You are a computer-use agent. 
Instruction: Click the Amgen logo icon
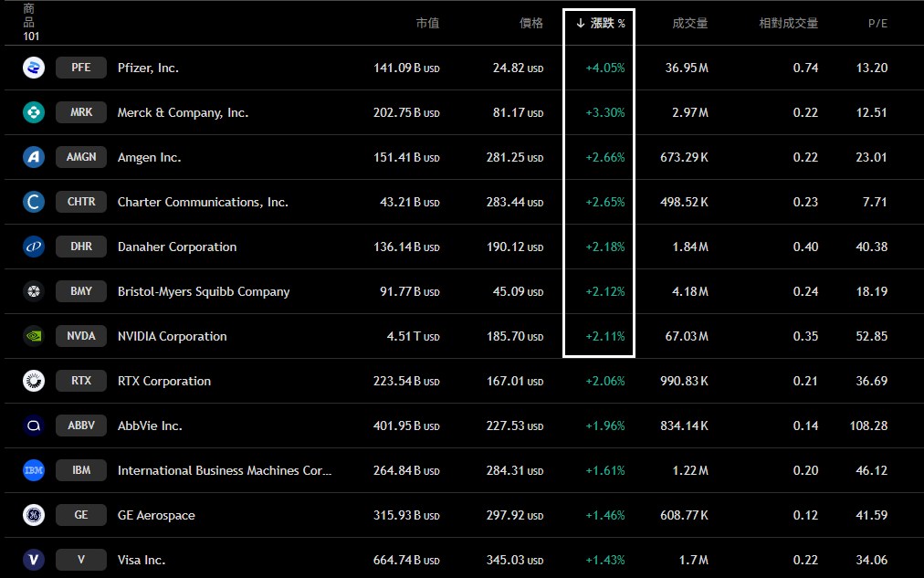coord(34,157)
